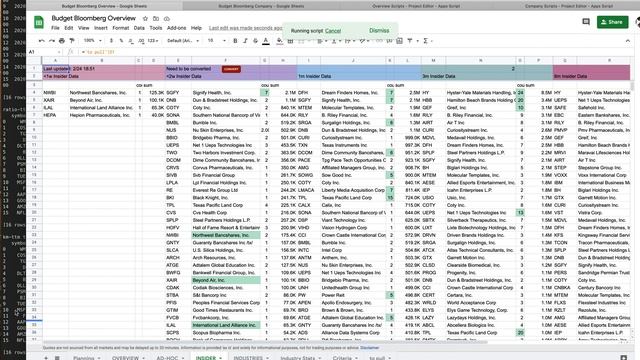Undo the last action
Image resolution: width=640 pixels, height=360 pixels.
[x=42, y=41]
